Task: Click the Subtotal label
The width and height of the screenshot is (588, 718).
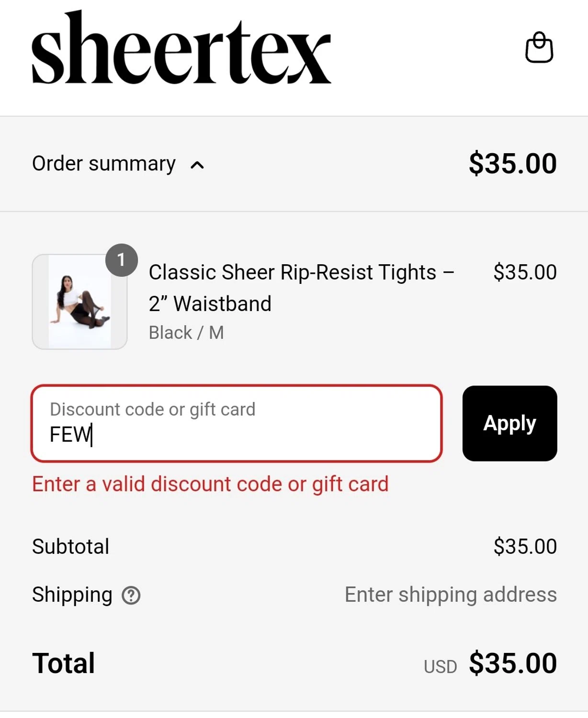Action: tap(71, 547)
